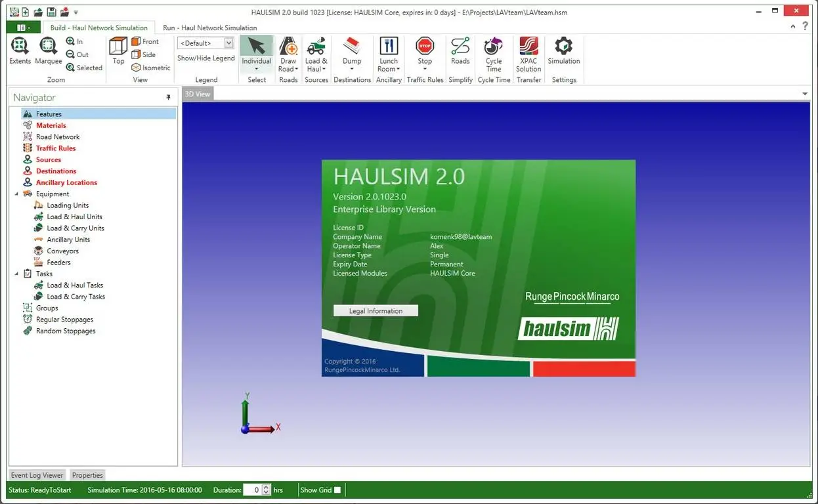This screenshot has height=504, width=818.
Task: Open the 3D View tab list arrow
Action: [x=805, y=94]
